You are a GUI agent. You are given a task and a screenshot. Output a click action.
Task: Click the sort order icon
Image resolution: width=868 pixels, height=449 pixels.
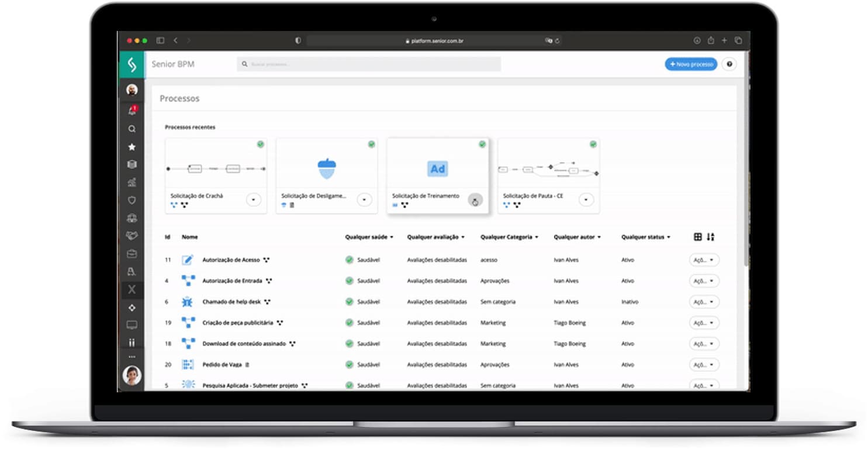711,237
